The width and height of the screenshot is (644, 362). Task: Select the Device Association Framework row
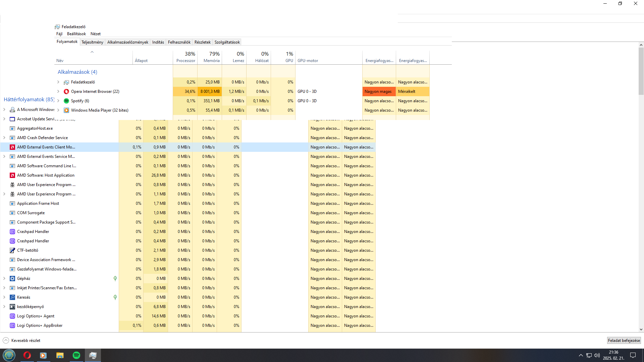tap(188, 260)
